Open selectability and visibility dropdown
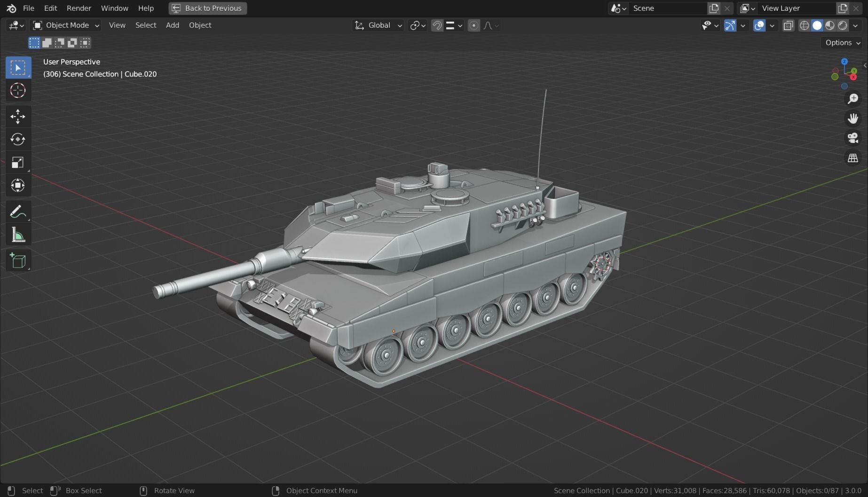This screenshot has height=497, width=868. pos(710,25)
